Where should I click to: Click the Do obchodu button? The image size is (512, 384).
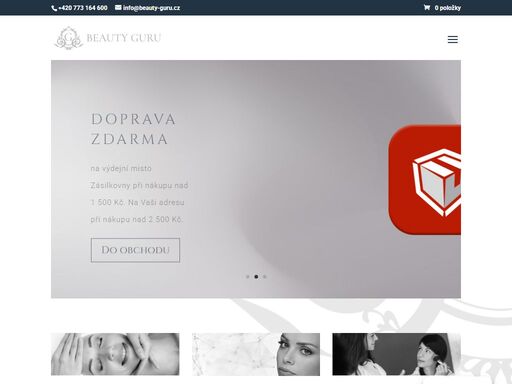click(135, 250)
